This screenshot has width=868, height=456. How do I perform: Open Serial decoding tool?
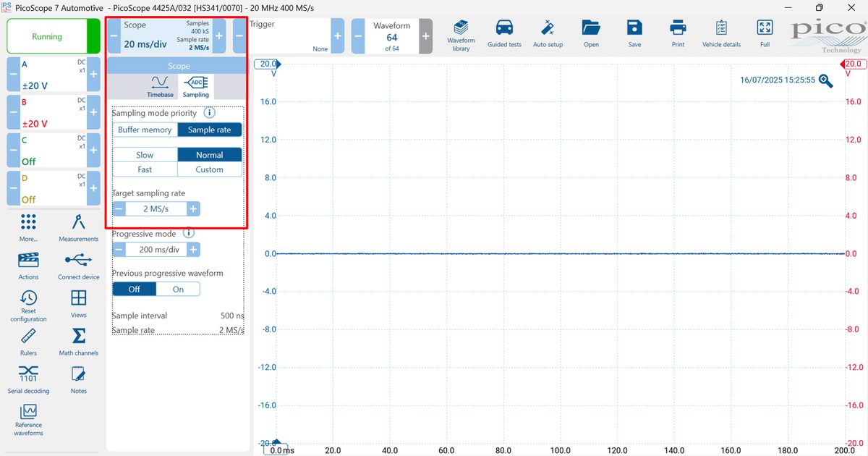[28, 380]
